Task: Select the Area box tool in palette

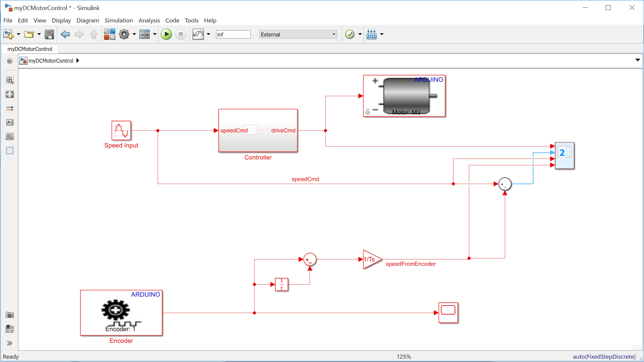Action: click(10, 151)
